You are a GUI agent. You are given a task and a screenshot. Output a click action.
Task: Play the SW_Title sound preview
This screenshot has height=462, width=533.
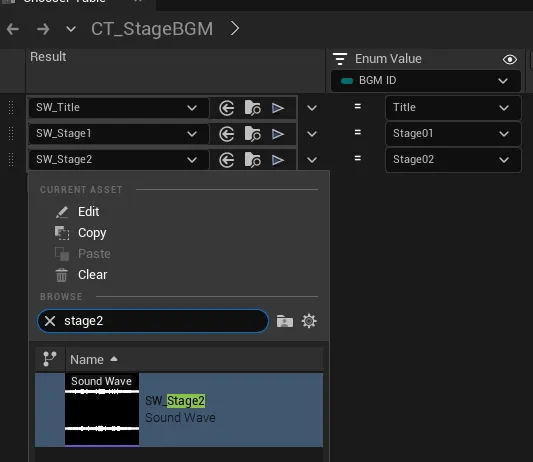point(278,108)
